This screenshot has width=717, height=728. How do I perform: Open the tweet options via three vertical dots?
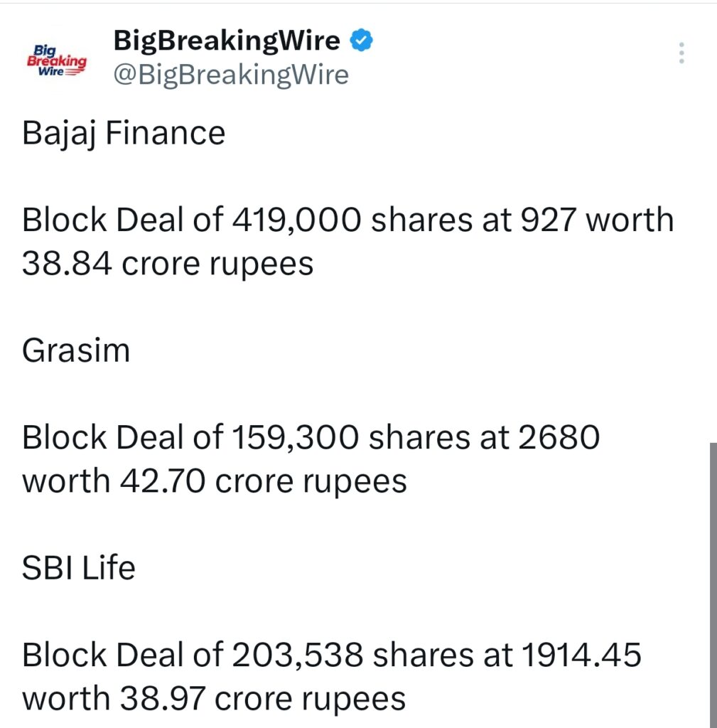pyautogui.click(x=681, y=53)
